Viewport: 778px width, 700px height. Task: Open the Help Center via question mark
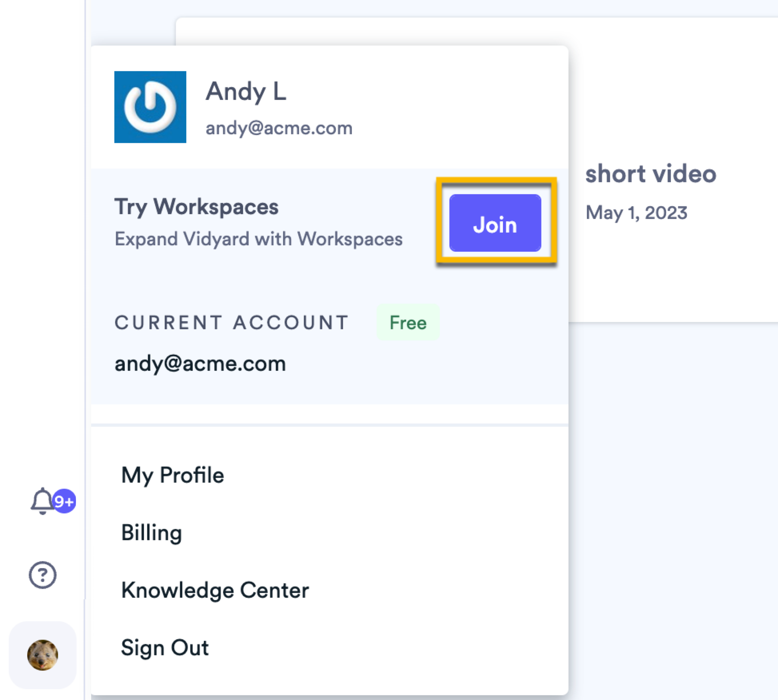[x=42, y=574]
